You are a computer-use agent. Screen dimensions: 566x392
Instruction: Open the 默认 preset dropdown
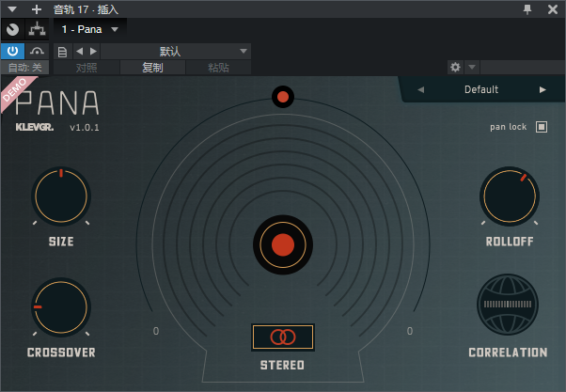pos(176,52)
